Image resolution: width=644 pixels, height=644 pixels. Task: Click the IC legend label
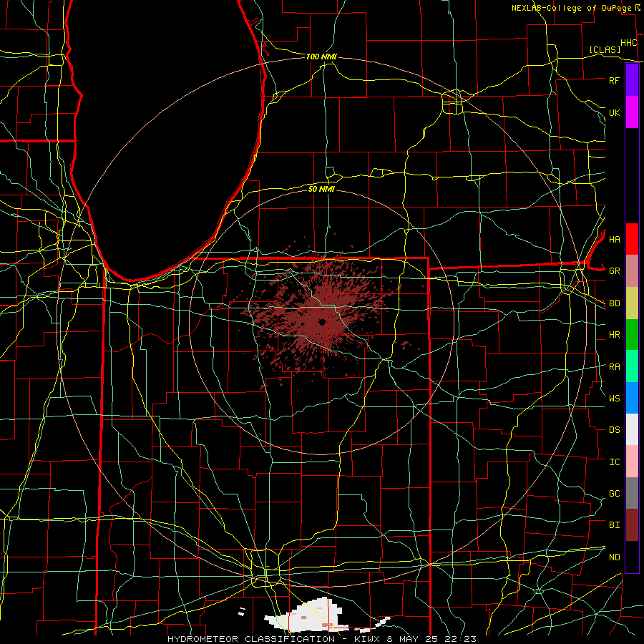point(614,462)
